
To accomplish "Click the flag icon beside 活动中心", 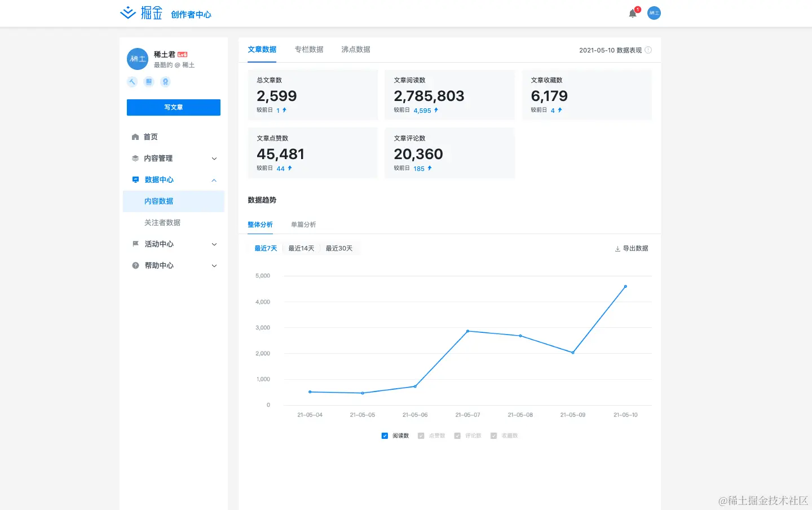I will 135,244.
